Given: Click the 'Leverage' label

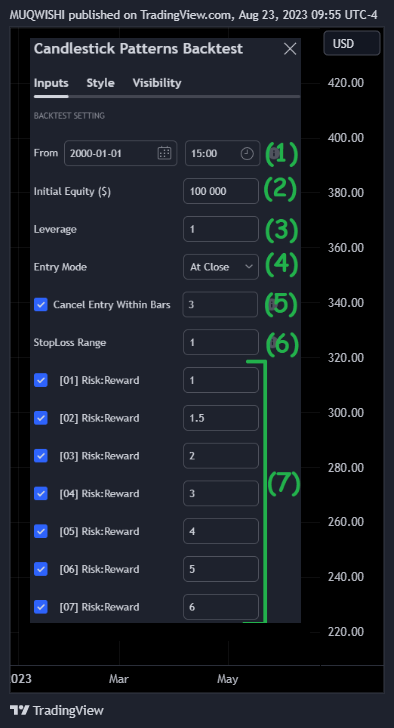Looking at the screenshot, I should (55, 229).
